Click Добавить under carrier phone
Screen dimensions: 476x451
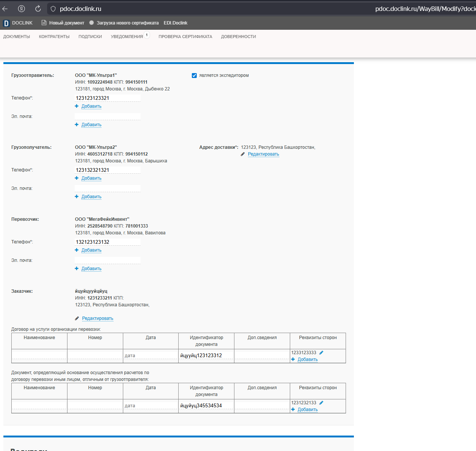92,250
